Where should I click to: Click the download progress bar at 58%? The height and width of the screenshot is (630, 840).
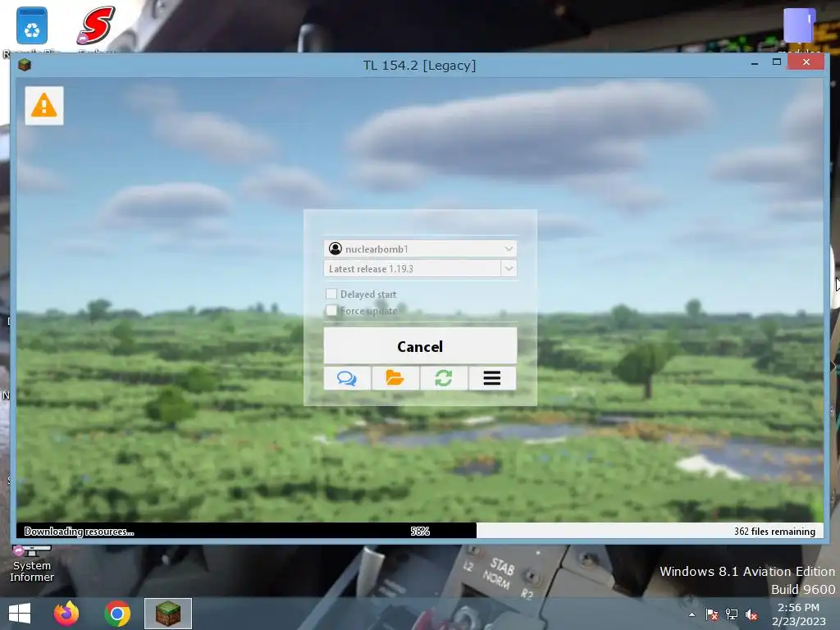click(420, 531)
